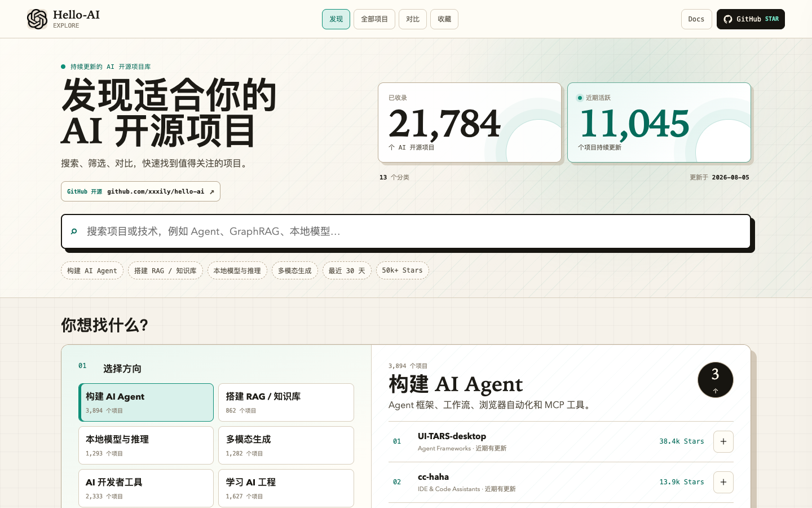Viewport: 812px width, 508px height.
Task: Choose the 构建 AI Agent direction card
Action: tap(146, 402)
